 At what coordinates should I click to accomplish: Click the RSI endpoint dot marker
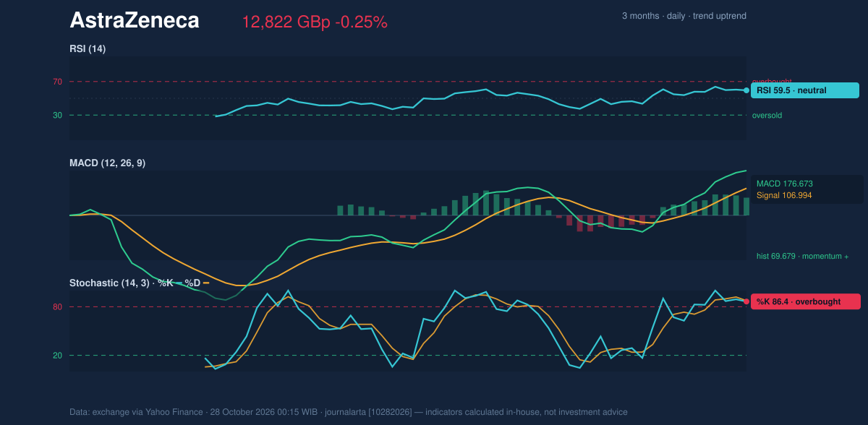[x=746, y=90]
